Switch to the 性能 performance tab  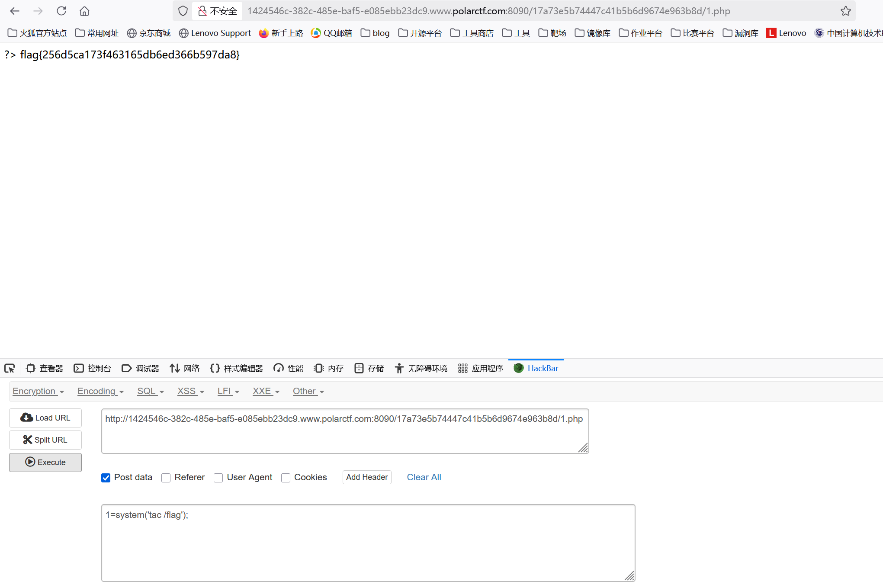click(289, 368)
